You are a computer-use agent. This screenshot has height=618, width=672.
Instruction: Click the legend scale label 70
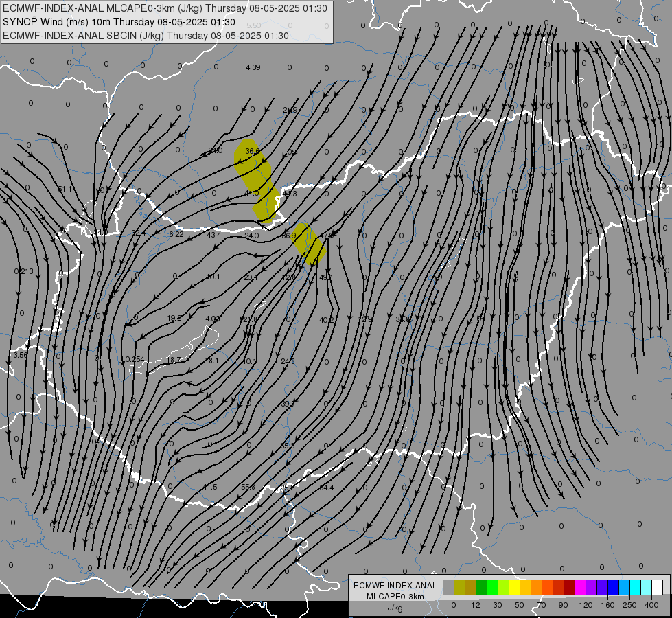(542, 605)
